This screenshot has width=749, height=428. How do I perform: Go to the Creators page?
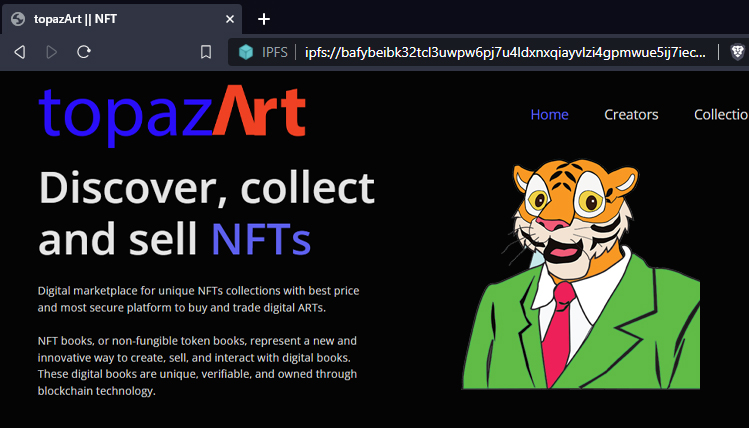pyautogui.click(x=631, y=115)
